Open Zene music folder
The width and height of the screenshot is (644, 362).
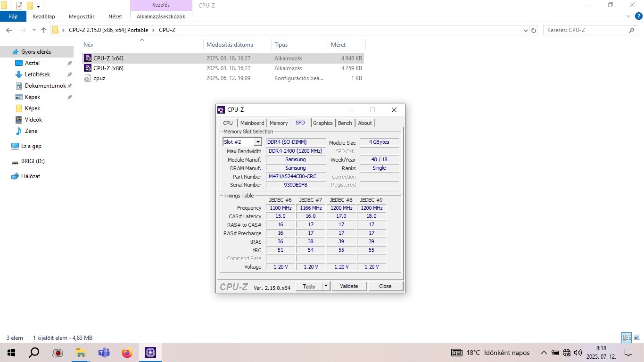[x=31, y=131]
